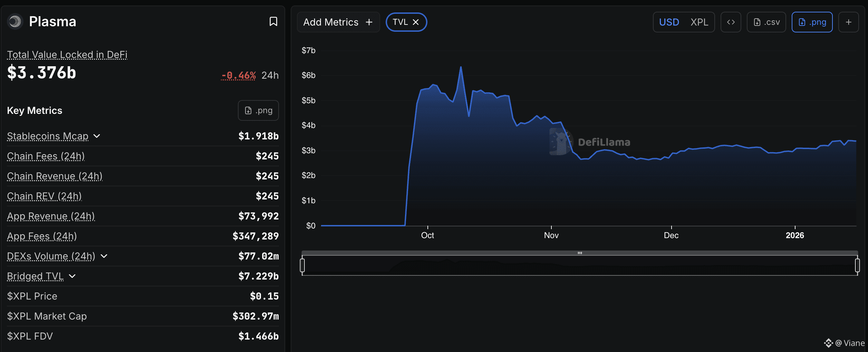Expand Bridged TVL details

coord(72,276)
